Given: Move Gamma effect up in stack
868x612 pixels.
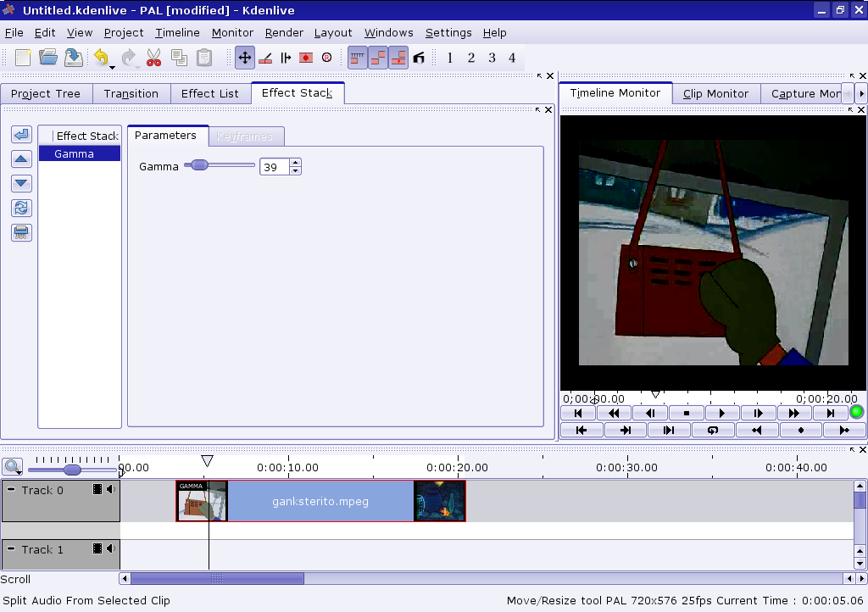Looking at the screenshot, I should click(22, 159).
